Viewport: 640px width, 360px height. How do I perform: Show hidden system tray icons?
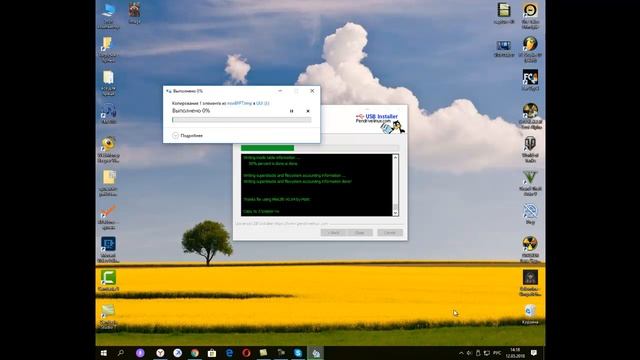461,353
